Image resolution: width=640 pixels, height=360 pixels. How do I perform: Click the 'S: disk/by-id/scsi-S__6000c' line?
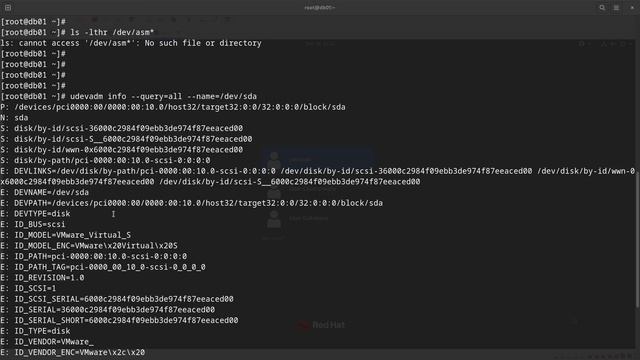pyautogui.click(x=126, y=139)
